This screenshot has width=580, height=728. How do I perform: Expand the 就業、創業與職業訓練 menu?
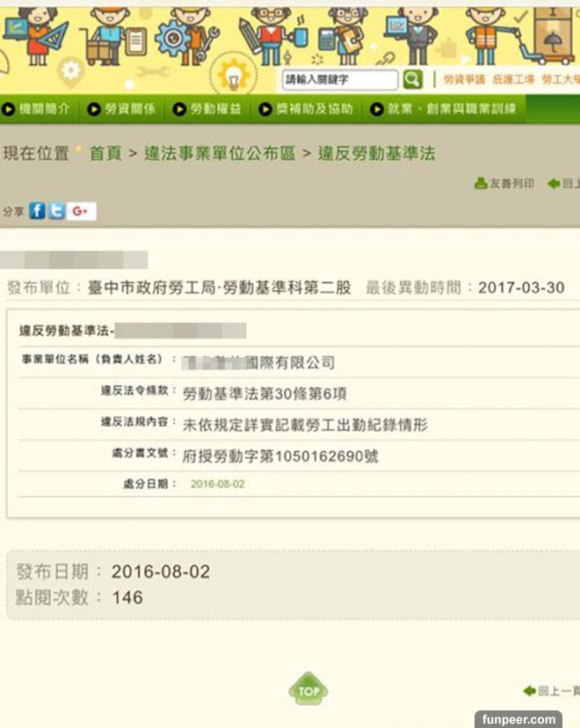point(443,110)
